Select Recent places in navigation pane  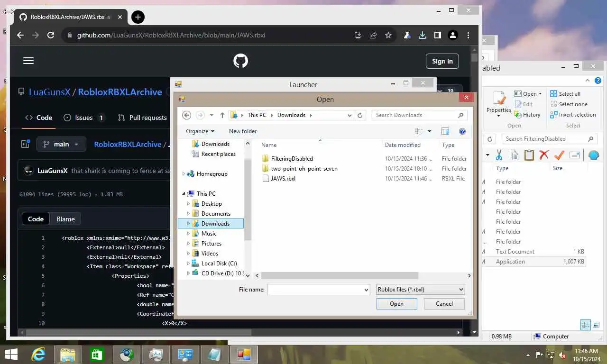218,154
